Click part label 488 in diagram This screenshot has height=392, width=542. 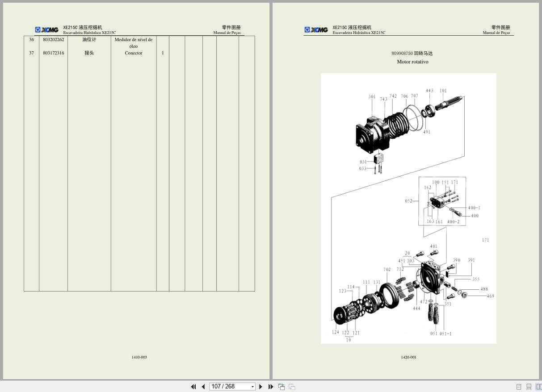tap(484, 289)
